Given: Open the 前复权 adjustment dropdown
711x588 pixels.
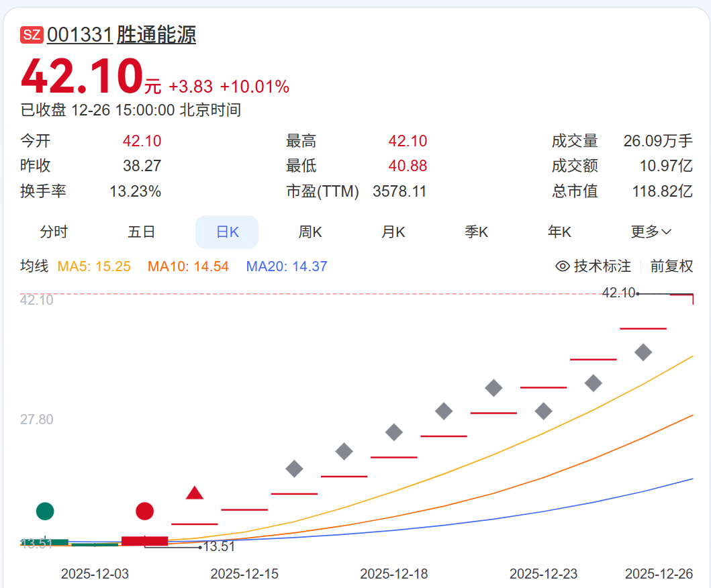Looking at the screenshot, I should (x=671, y=266).
